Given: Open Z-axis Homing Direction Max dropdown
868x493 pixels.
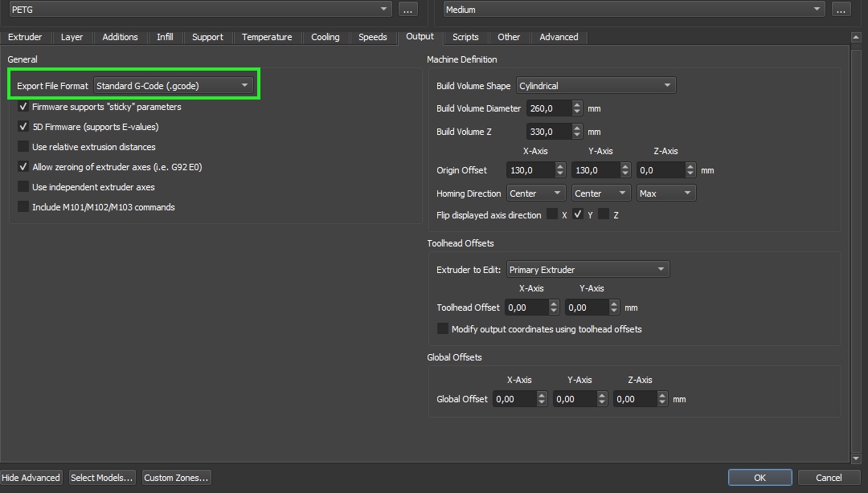Looking at the screenshot, I should coord(665,194).
